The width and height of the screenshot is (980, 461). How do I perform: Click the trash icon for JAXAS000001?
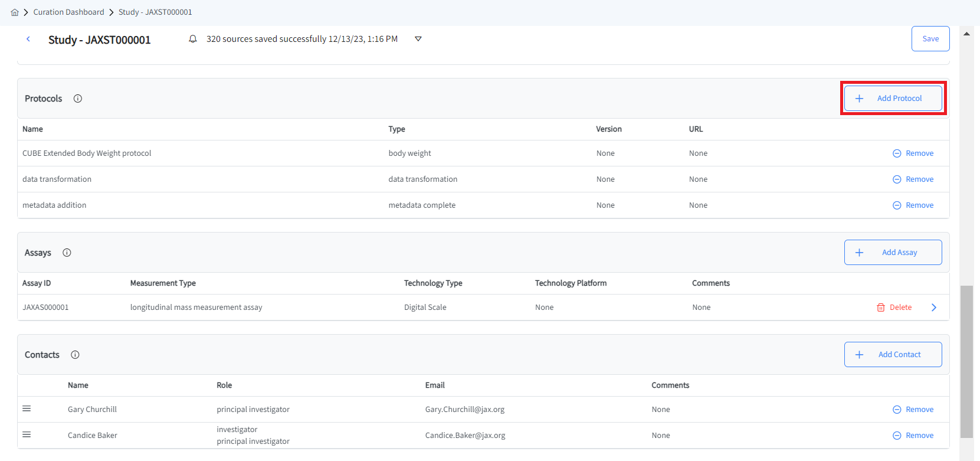[x=881, y=308]
